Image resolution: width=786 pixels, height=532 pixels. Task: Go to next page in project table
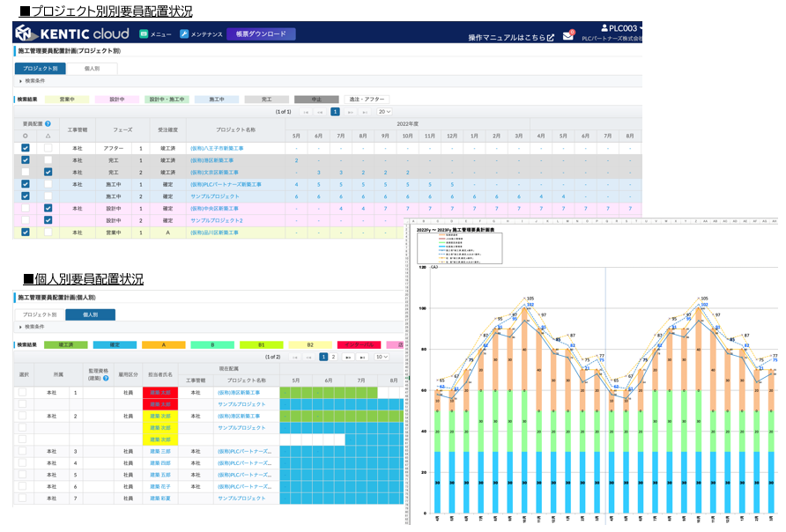click(x=351, y=112)
